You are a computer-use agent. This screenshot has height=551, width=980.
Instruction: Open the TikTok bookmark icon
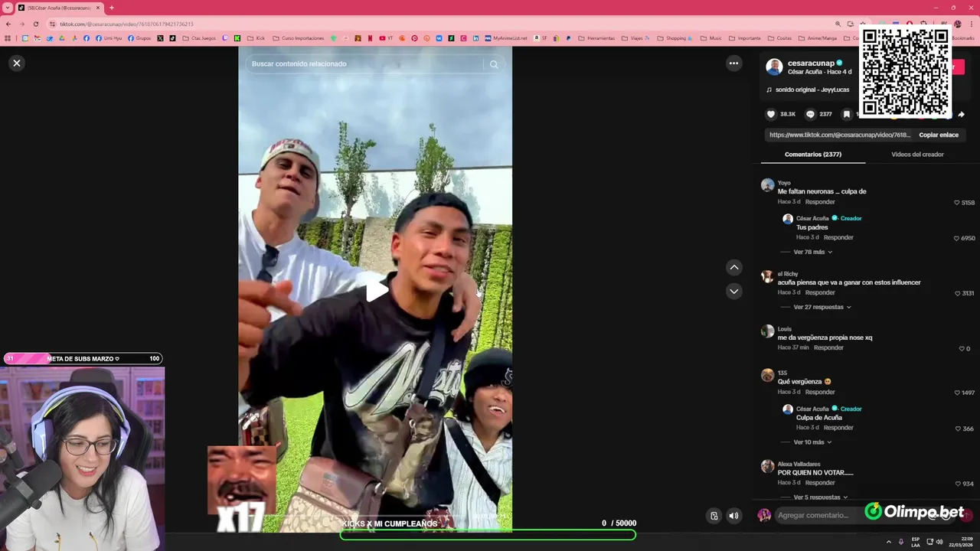pyautogui.click(x=172, y=38)
